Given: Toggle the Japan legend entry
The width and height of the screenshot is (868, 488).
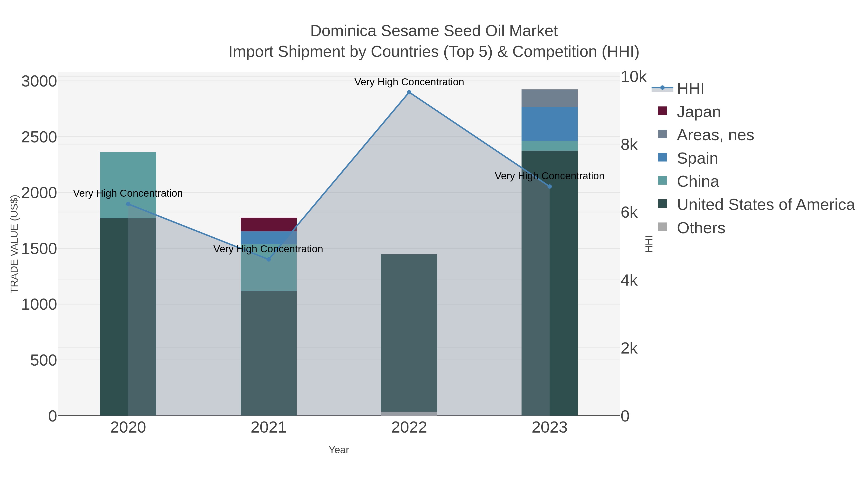Looking at the screenshot, I should click(689, 112).
